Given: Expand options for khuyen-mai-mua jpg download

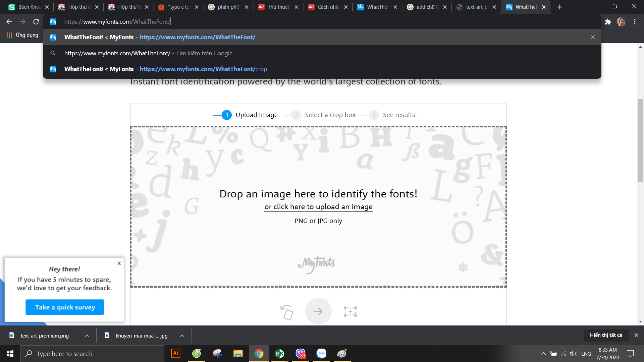Looking at the screenshot, I should [182, 336].
